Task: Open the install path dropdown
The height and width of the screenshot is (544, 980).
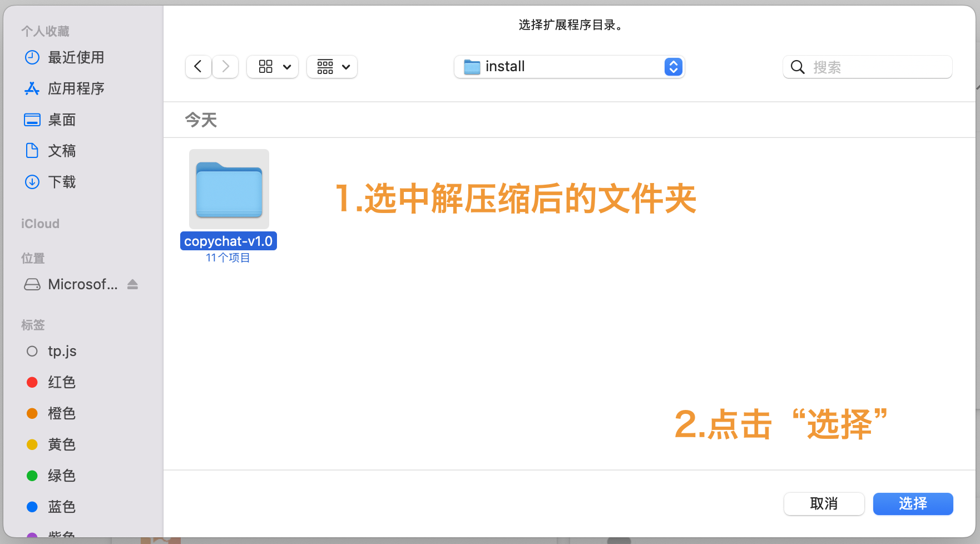Action: pos(568,66)
